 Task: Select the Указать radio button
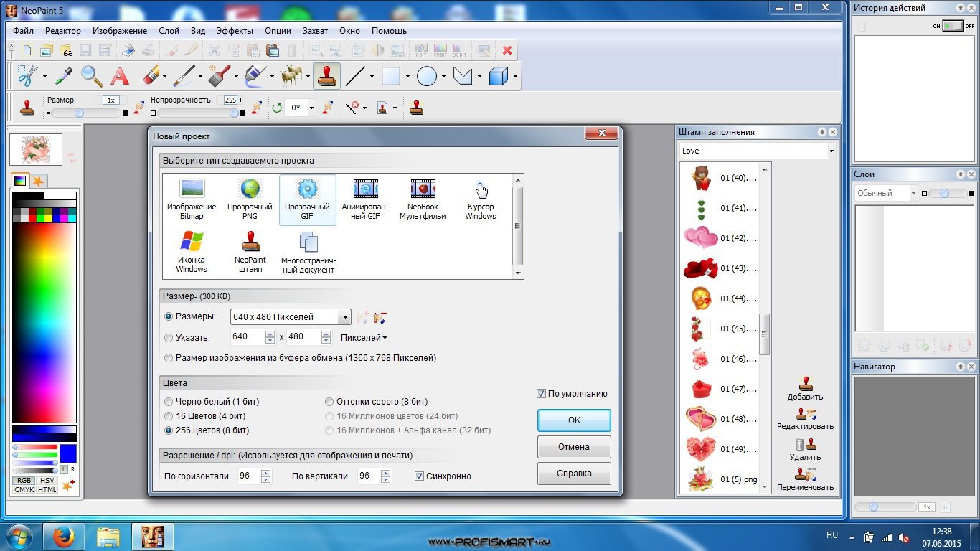tap(169, 337)
